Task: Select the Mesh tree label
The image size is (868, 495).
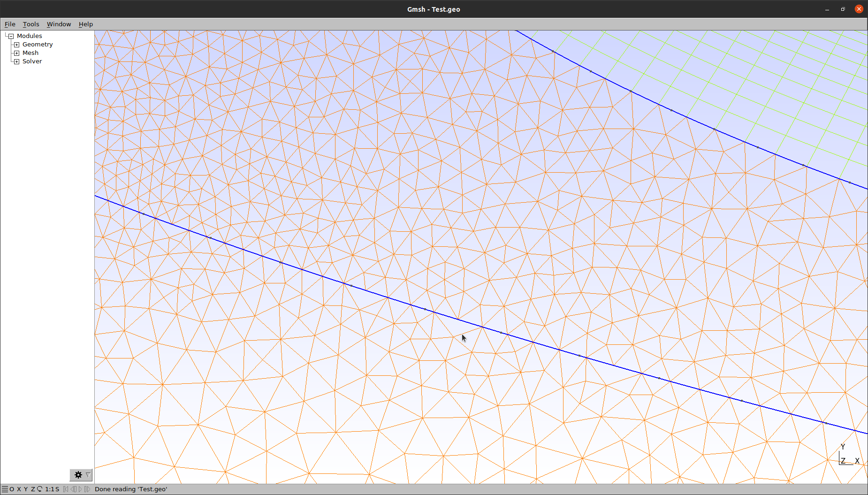Action: [30, 53]
